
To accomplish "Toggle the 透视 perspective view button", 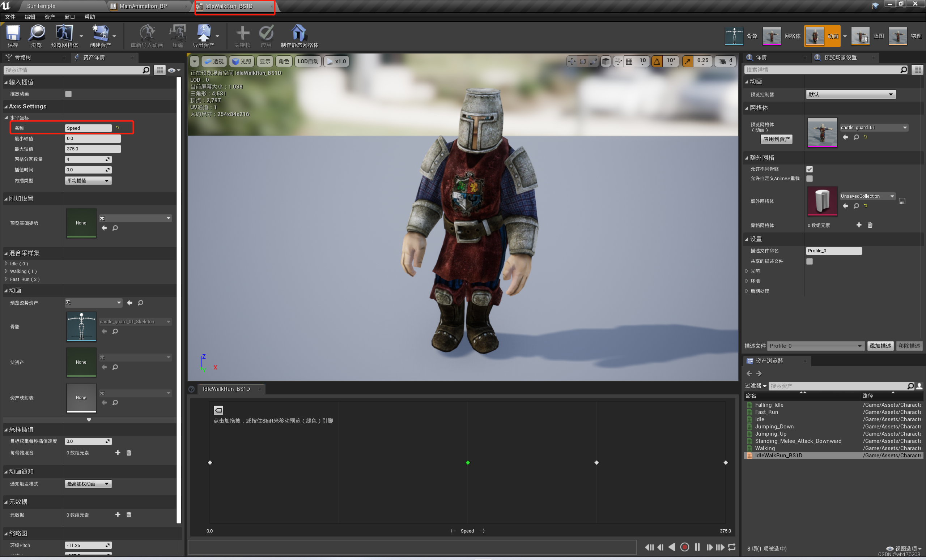I will coord(214,61).
